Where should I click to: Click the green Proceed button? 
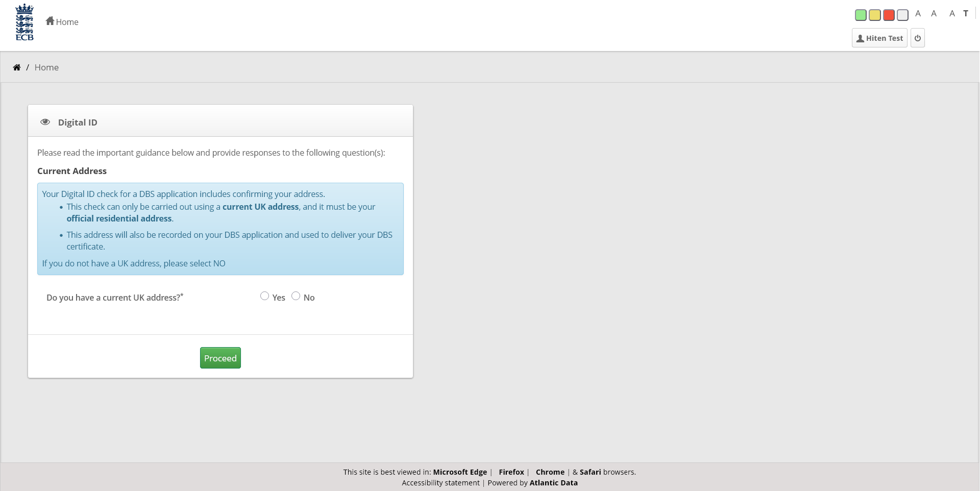coord(220,358)
